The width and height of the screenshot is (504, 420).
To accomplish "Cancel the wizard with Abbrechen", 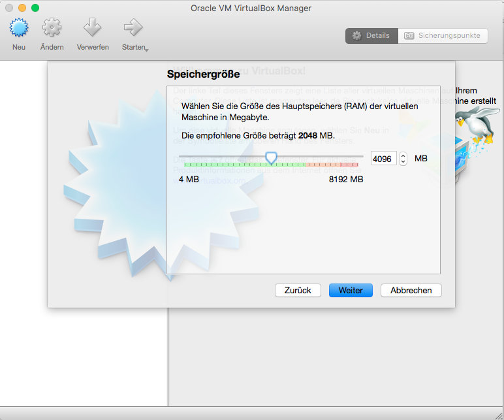I will click(x=411, y=290).
